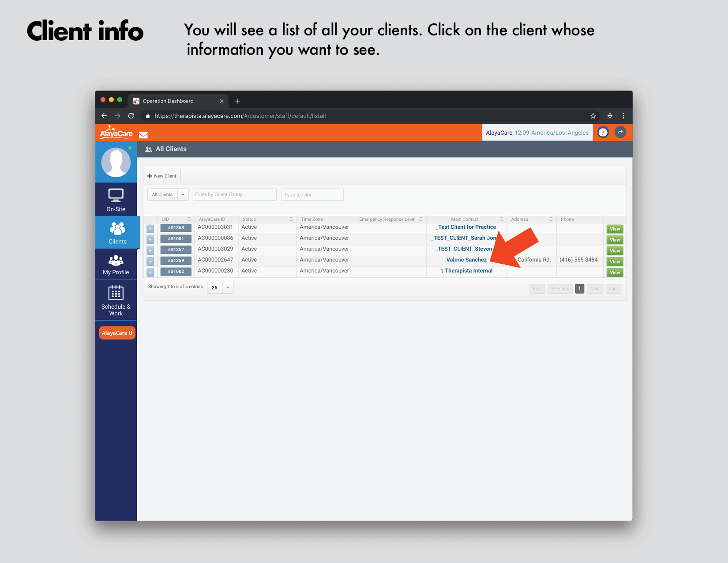
Task: Click the share arrow icon in header
Action: (620, 132)
